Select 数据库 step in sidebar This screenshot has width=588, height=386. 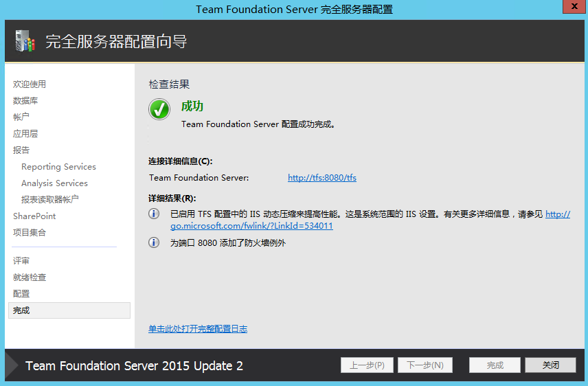25,100
